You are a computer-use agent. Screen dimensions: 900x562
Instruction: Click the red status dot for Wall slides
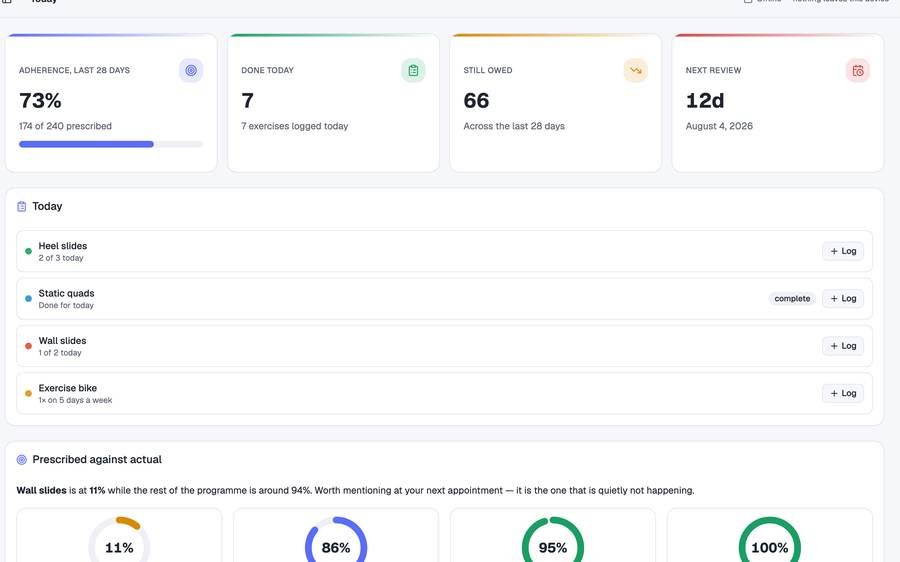pyautogui.click(x=28, y=346)
